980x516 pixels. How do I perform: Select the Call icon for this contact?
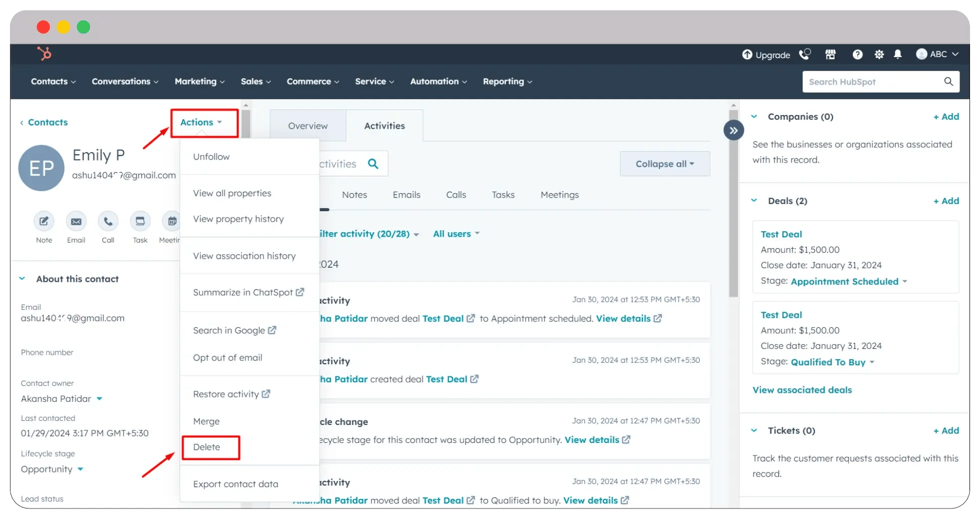pos(108,221)
